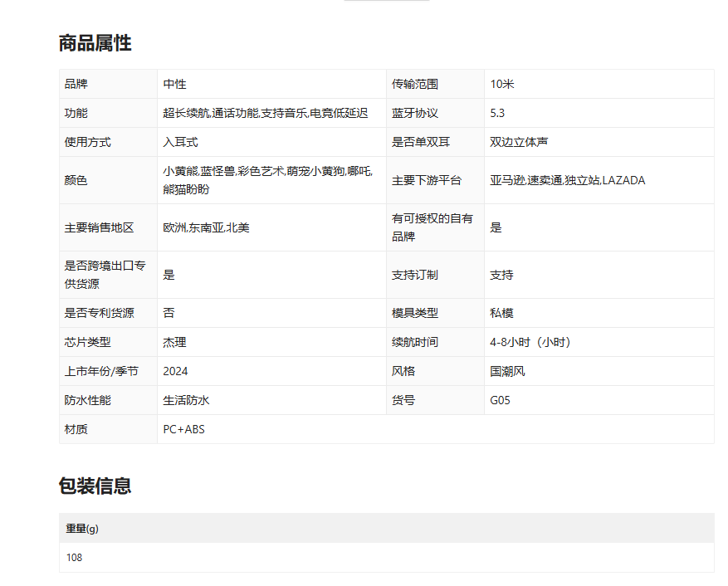Click the 材质 value PC+ABS

coord(183,429)
